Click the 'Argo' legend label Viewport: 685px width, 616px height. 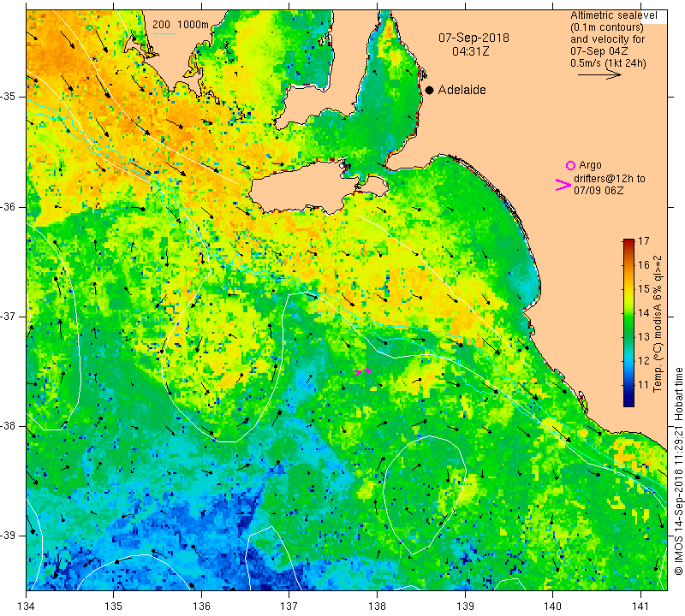point(590,165)
